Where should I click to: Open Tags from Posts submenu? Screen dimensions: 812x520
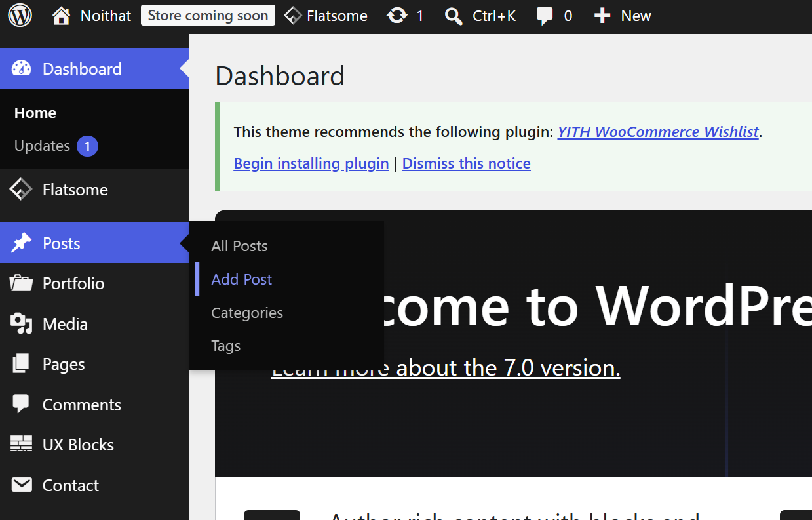[x=226, y=346]
